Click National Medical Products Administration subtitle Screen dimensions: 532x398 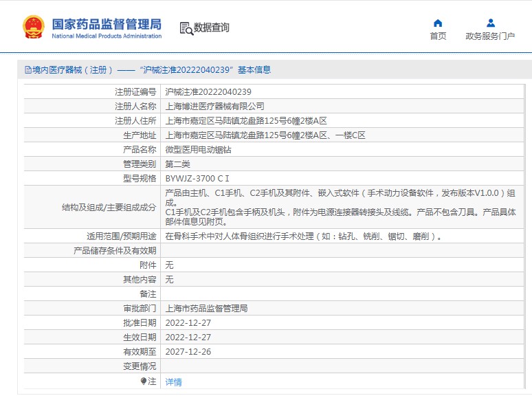coord(107,36)
